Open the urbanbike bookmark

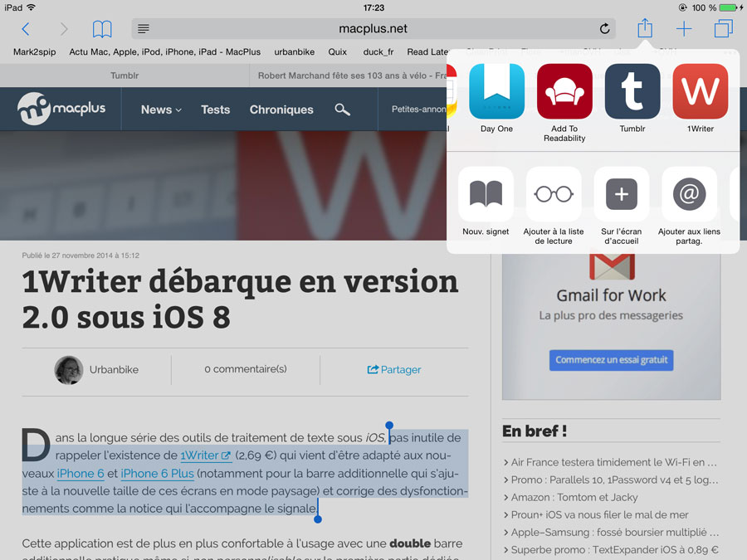coord(295,52)
